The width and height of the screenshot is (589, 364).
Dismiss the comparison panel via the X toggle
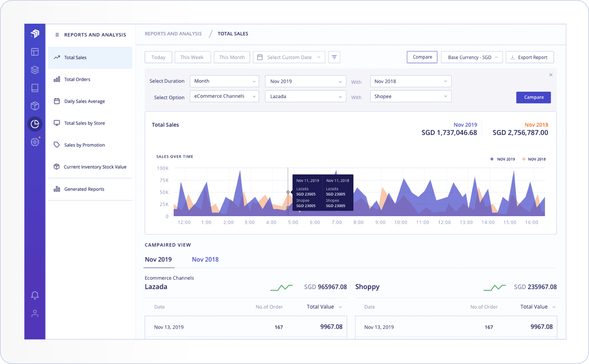[551, 75]
